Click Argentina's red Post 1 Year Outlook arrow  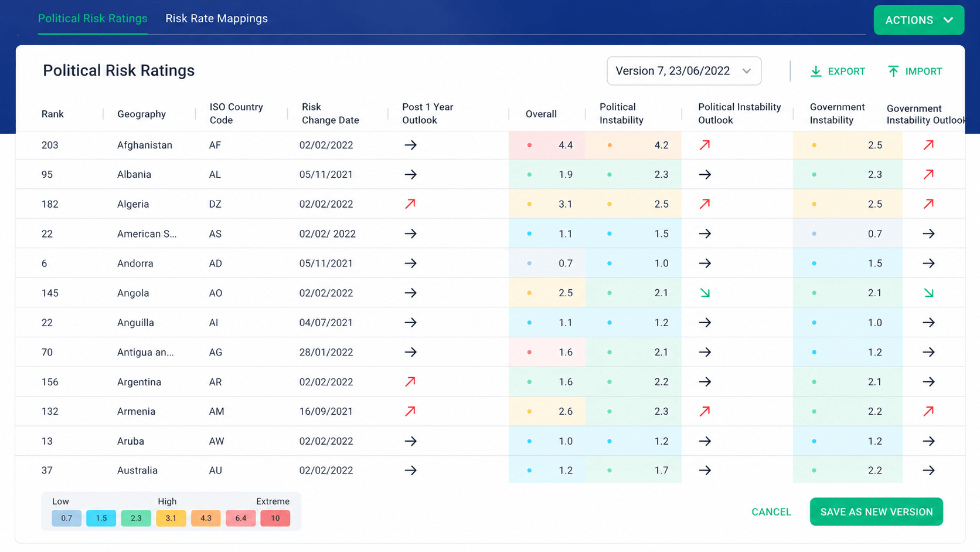(x=410, y=382)
